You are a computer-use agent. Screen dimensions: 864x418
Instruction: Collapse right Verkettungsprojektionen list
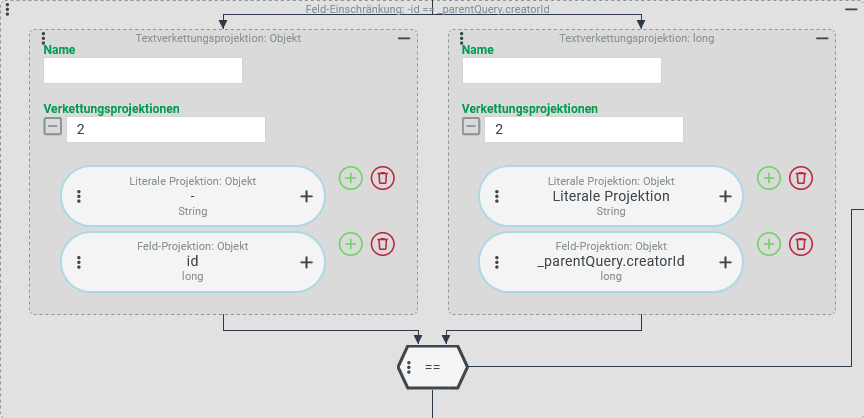coord(471,127)
